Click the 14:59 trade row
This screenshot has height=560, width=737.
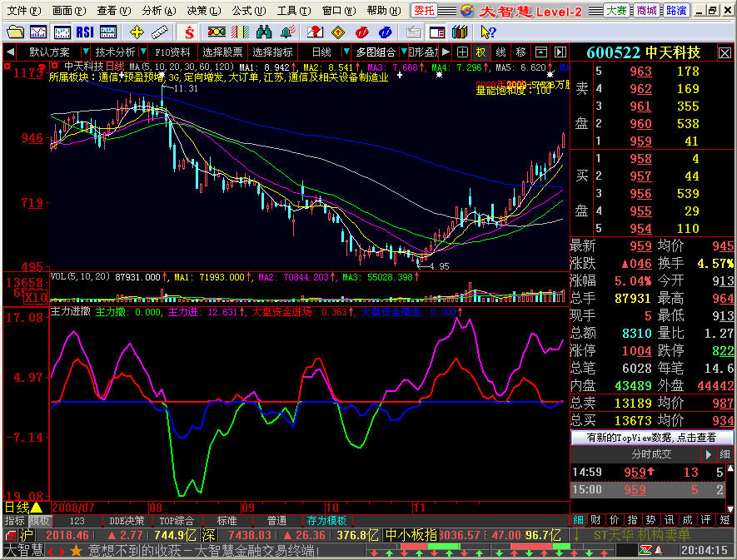pyautogui.click(x=648, y=472)
